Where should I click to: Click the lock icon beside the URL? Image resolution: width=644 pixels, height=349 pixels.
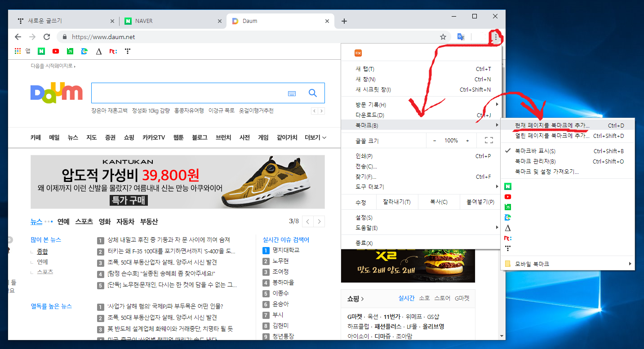[x=65, y=37]
